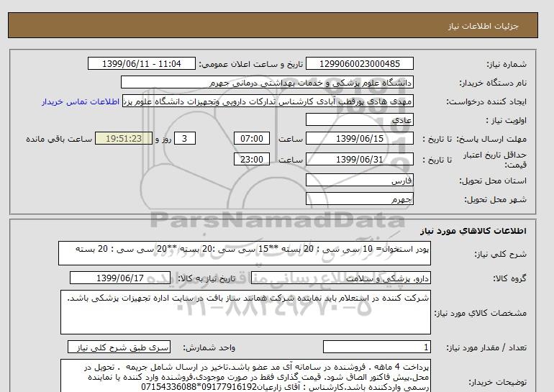The image size is (554, 392).
Task: Click the label ایجاد کننده درخواست
Action: (486, 101)
